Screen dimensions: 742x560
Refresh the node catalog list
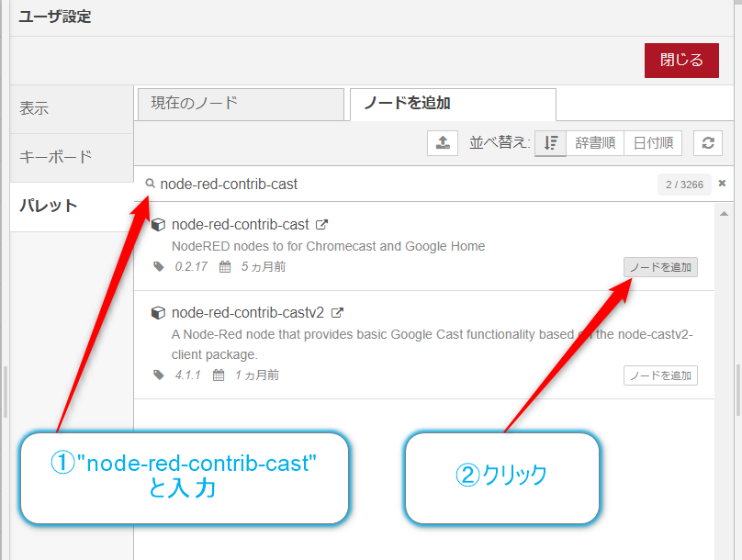pos(708,143)
